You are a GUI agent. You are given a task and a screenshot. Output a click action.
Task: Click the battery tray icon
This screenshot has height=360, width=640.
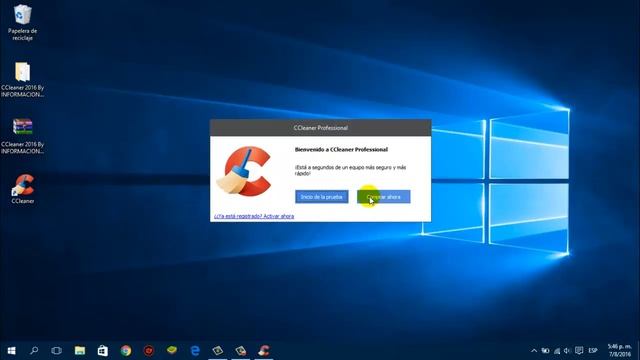[545, 351]
